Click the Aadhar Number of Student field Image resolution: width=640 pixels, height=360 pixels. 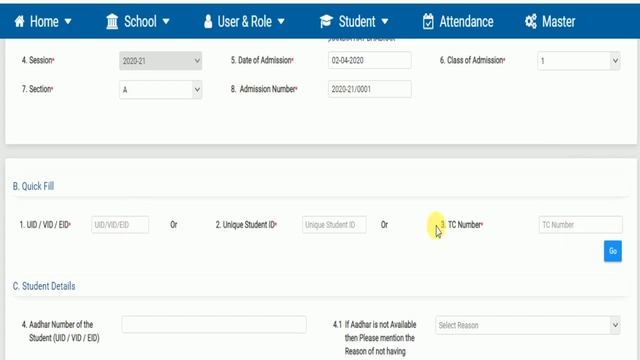click(x=214, y=324)
